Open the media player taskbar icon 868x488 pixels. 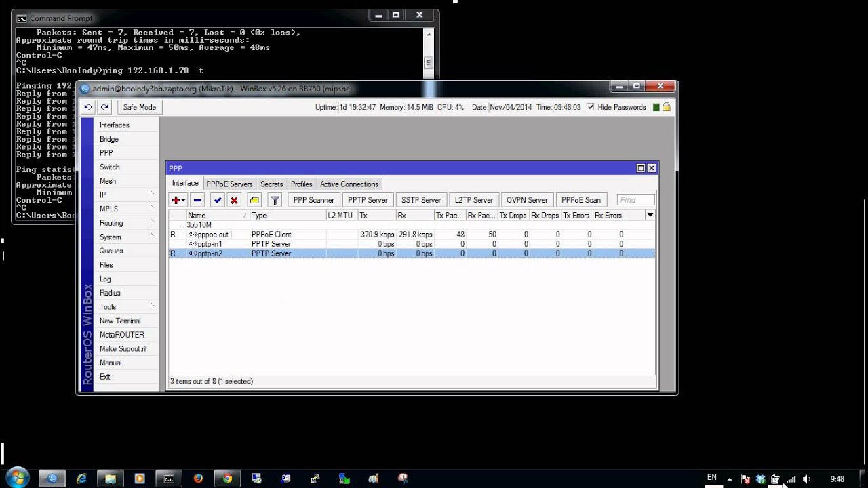[140, 479]
